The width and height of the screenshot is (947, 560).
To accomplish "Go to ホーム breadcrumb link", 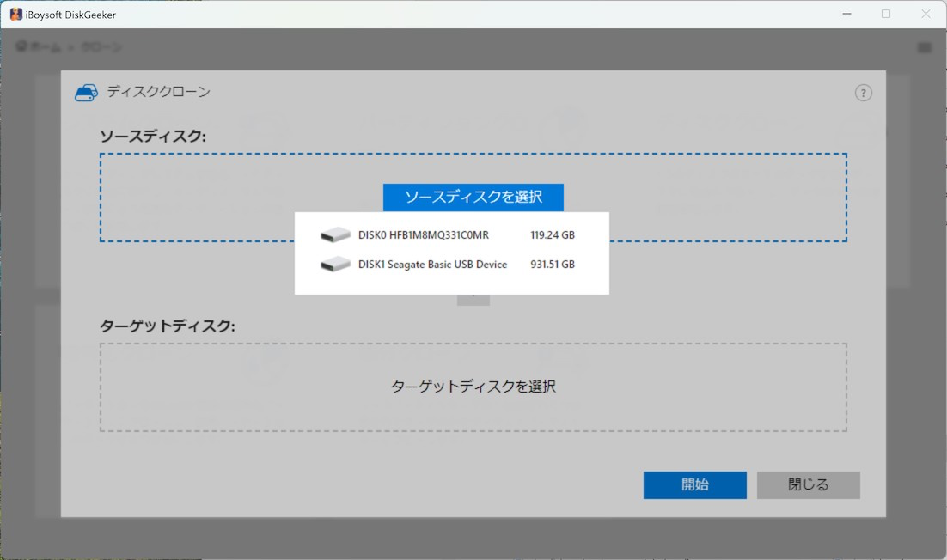I will pos(40,46).
